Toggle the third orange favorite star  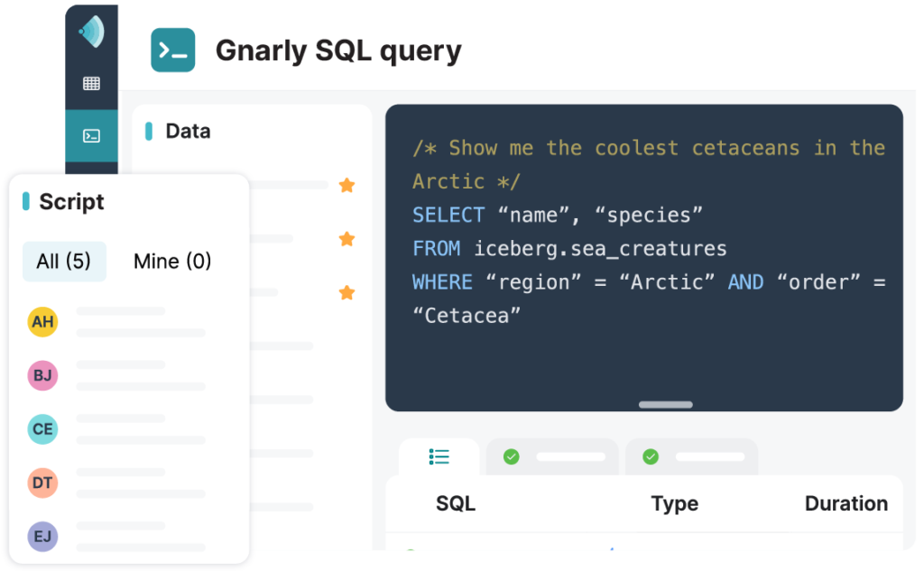coord(347,292)
